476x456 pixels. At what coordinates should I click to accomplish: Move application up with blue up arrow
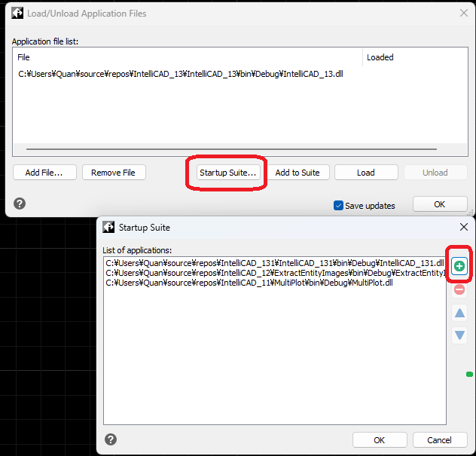[x=459, y=313]
